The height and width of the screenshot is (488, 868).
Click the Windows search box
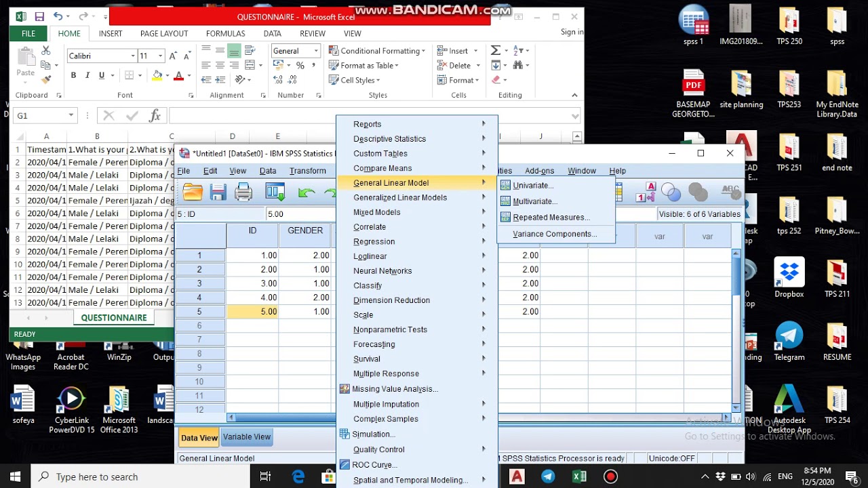coord(142,476)
